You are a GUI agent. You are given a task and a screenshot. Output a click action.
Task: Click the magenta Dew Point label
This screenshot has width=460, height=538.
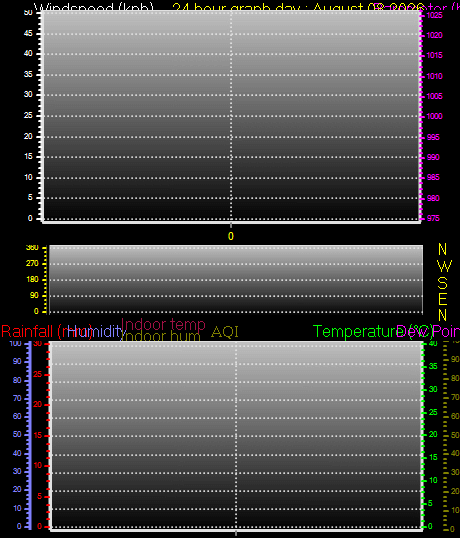[428, 332]
